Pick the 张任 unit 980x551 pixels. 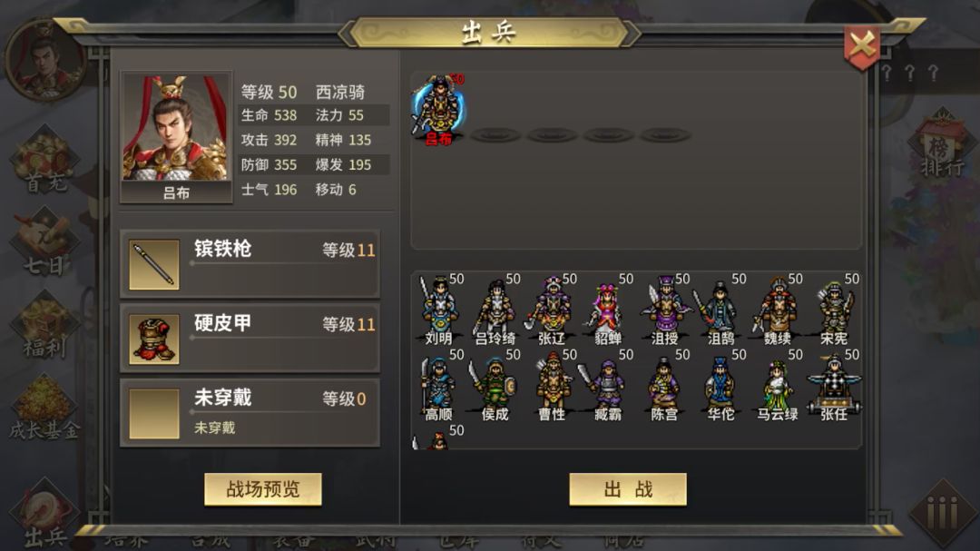834,385
